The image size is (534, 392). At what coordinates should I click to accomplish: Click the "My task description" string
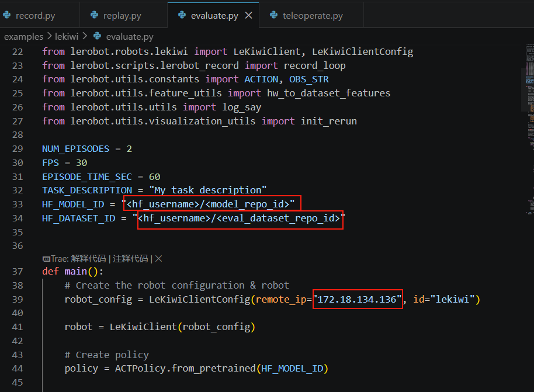208,190
